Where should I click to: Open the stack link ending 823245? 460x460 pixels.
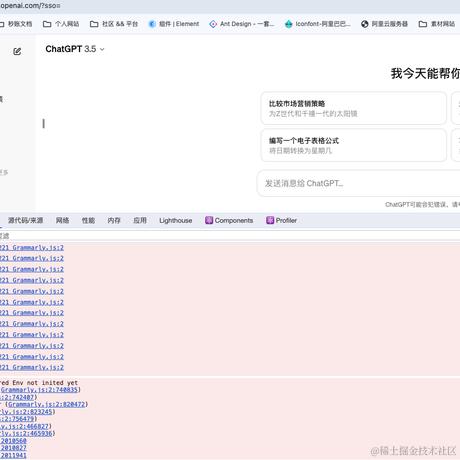coord(26,412)
